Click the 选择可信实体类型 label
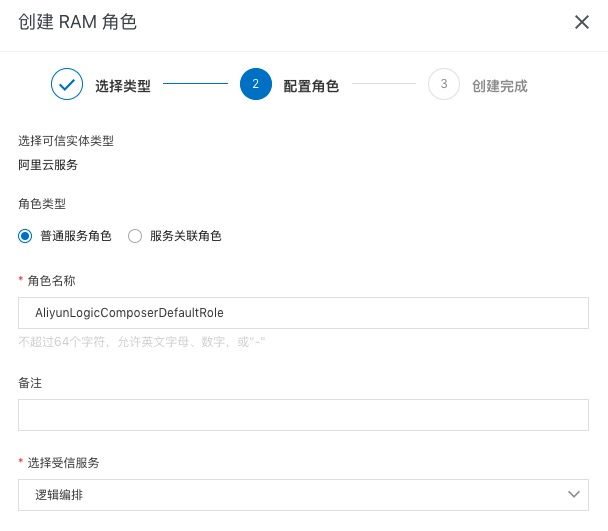Viewport: 608px width, 531px height. [66, 141]
